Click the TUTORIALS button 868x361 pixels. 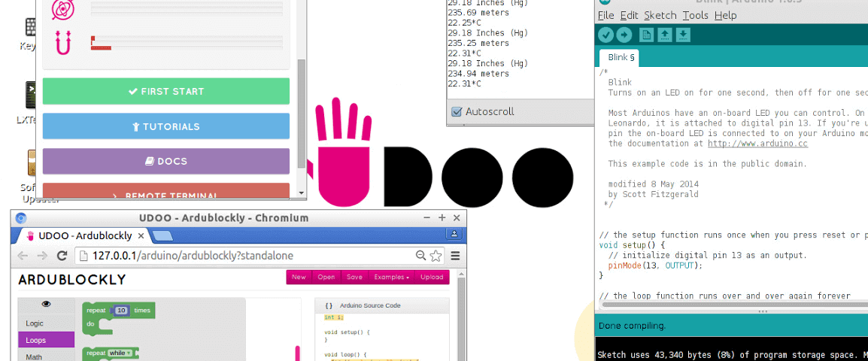[x=166, y=126]
